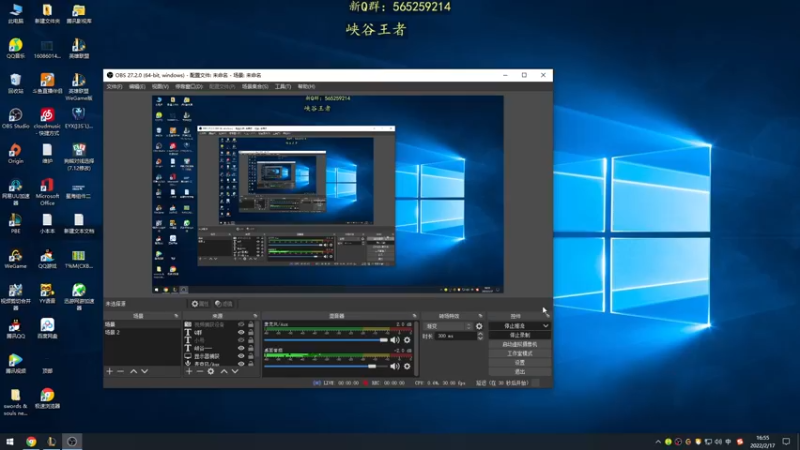Open YY语音 desktop shortcut

click(x=47, y=294)
